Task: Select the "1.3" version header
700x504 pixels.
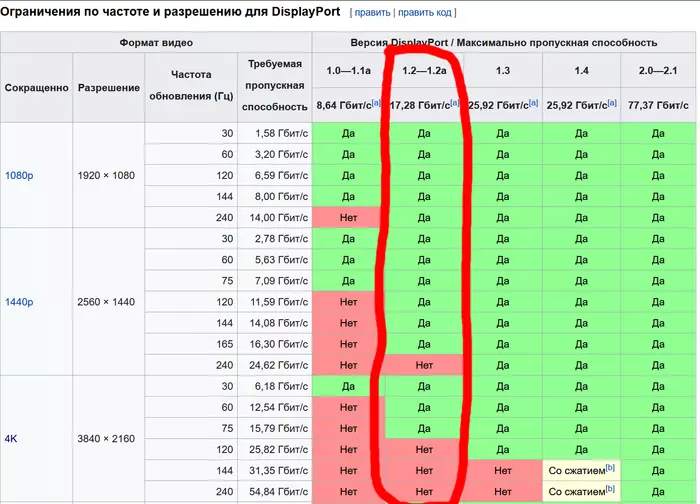Action: (503, 71)
